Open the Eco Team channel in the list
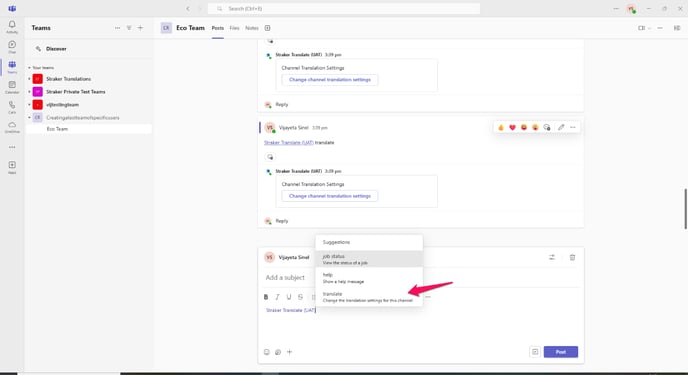 coord(57,129)
